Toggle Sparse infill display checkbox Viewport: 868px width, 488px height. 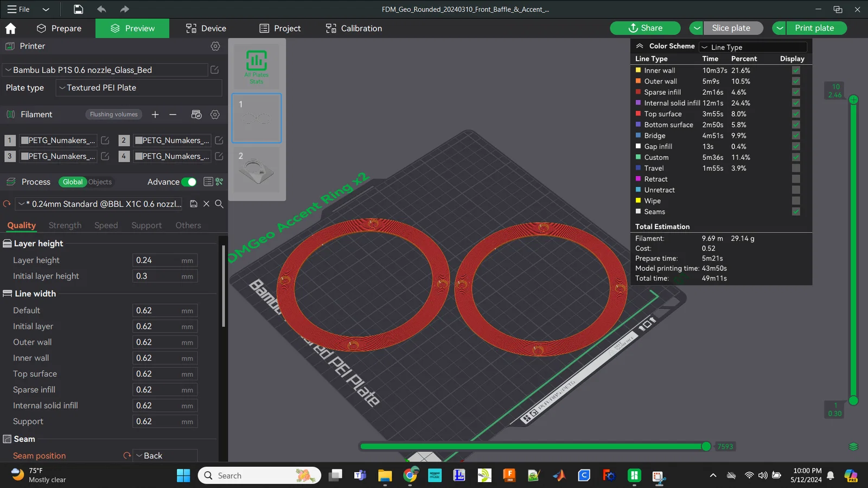[796, 92]
